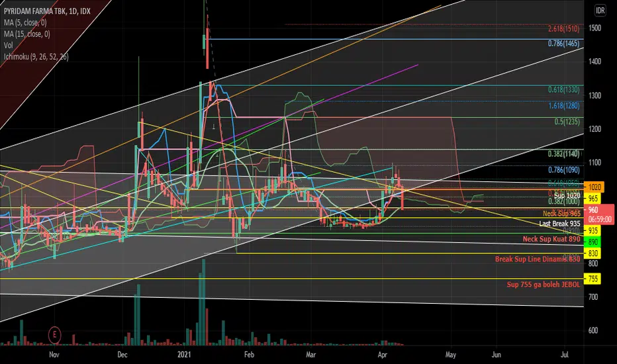Click the 1500 price axis tick
The image size is (617, 364).
click(594, 28)
